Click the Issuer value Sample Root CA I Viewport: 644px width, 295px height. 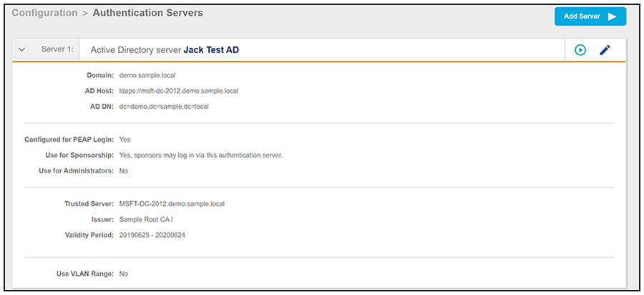(146, 219)
